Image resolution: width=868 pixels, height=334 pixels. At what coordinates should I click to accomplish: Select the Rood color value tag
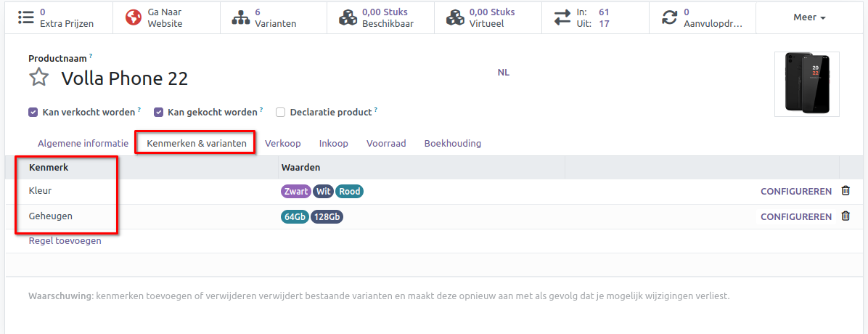(349, 192)
